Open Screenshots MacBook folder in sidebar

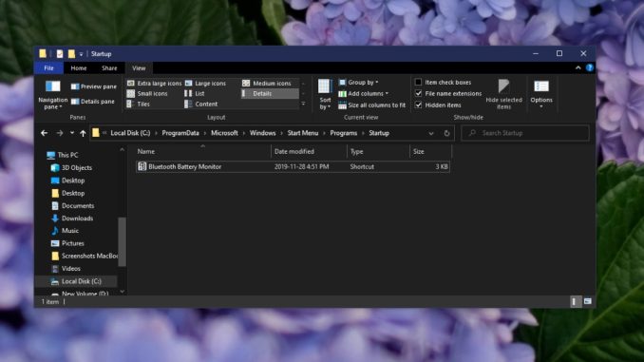coord(85,256)
